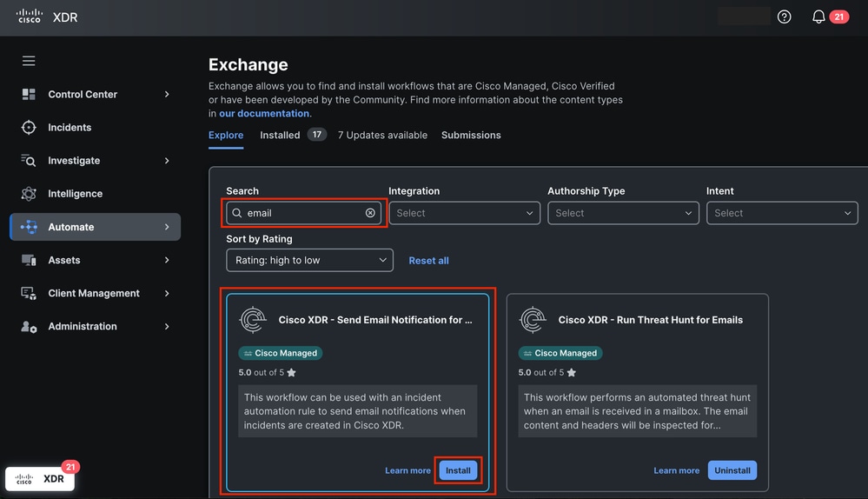The image size is (868, 499).
Task: Open the notifications bell icon
Action: coord(818,17)
